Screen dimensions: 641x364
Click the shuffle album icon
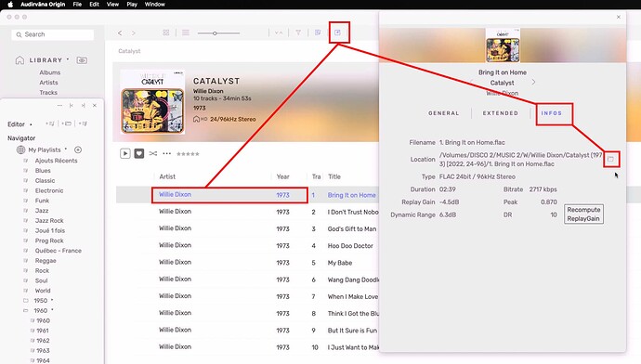[153, 153]
